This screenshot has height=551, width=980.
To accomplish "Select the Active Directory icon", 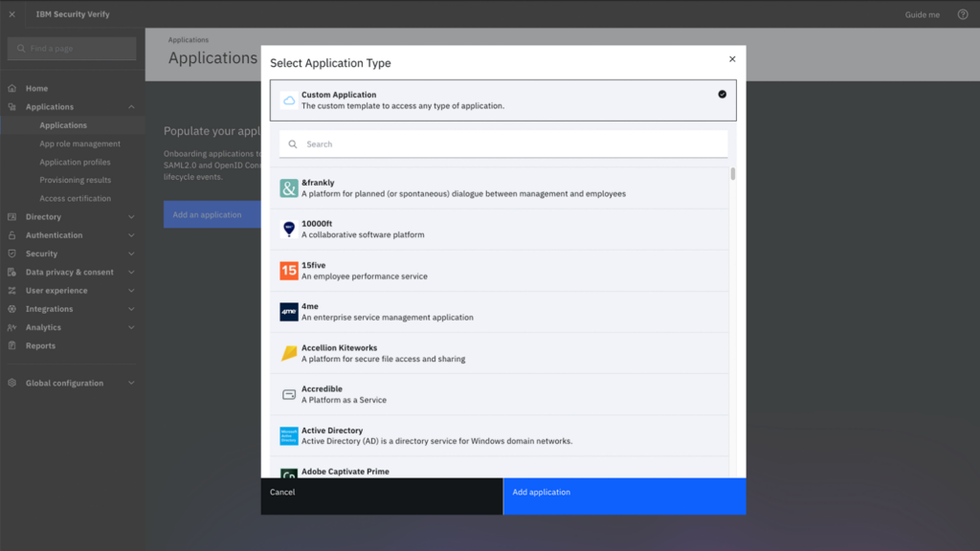I will [288, 435].
